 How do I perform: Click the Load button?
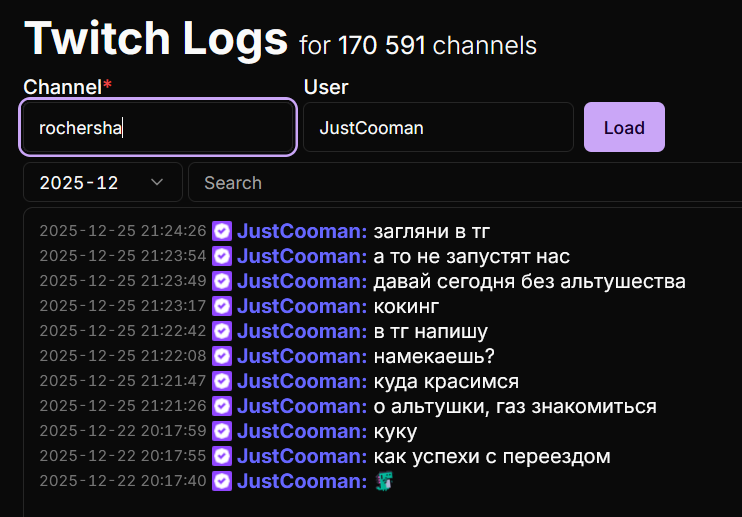point(624,127)
